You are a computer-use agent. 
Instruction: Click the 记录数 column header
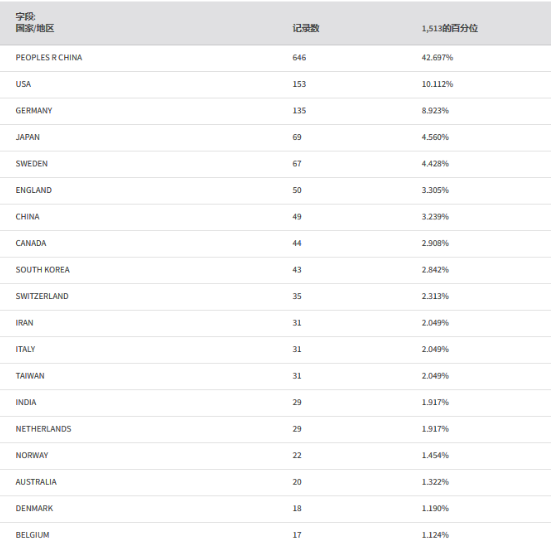coord(306,28)
